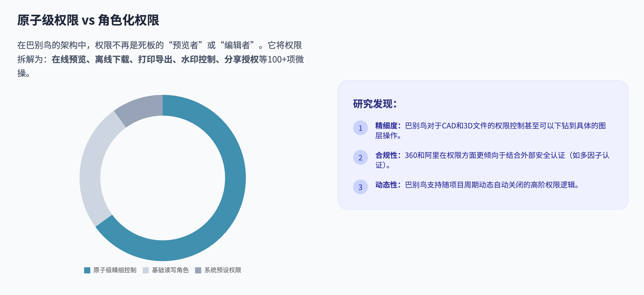The height and width of the screenshot is (295, 644).
Task: Toggle the 基础读写角色 legend item
Action: tap(170, 270)
